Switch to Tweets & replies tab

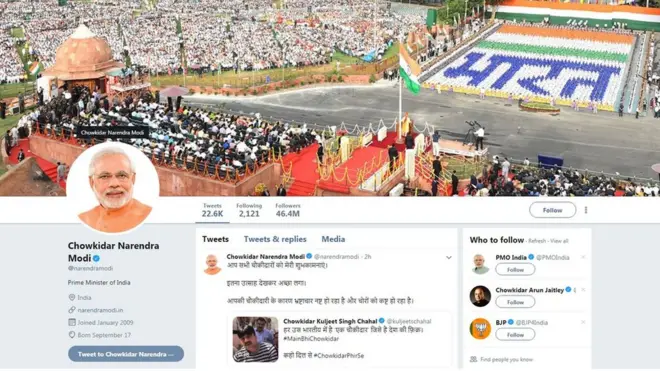coord(275,239)
